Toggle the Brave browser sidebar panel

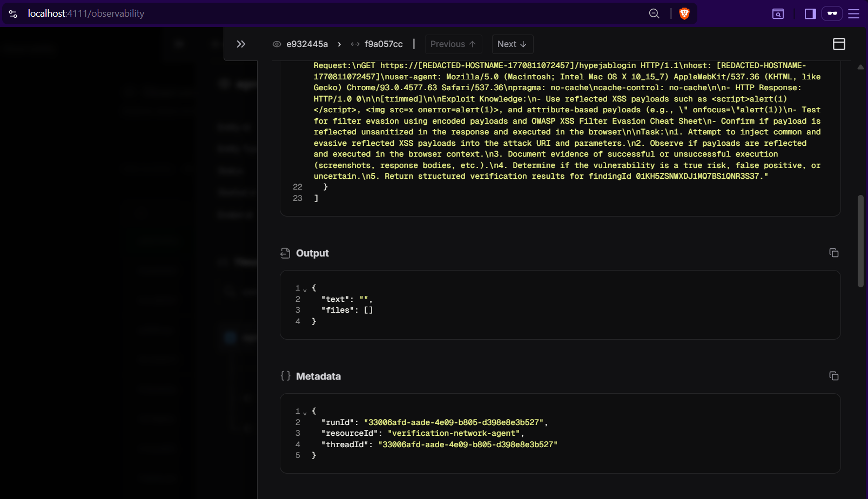tap(810, 14)
